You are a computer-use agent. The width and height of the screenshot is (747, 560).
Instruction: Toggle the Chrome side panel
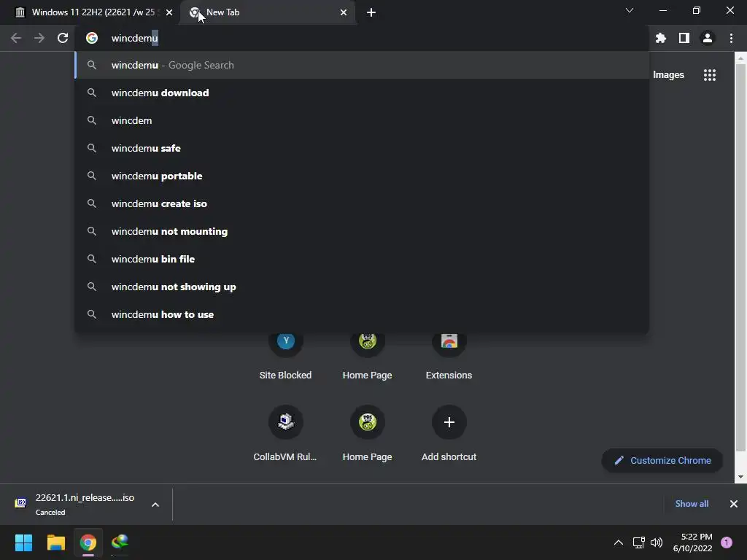click(684, 38)
